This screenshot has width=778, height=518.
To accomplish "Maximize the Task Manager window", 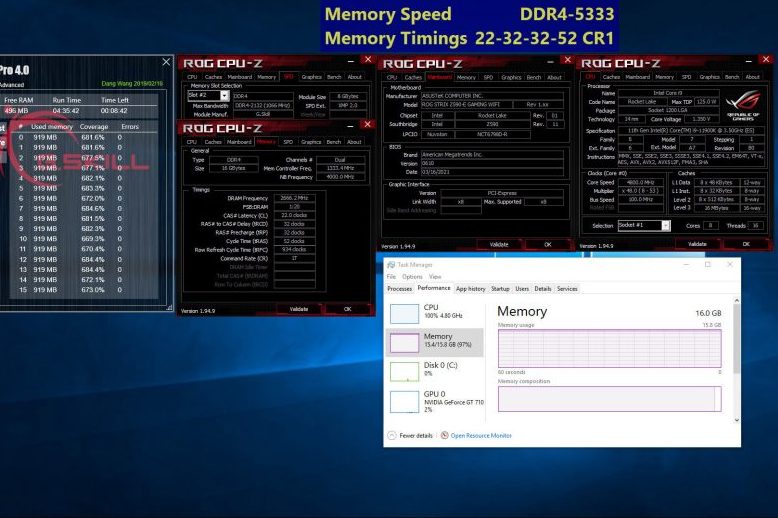I will click(708, 264).
